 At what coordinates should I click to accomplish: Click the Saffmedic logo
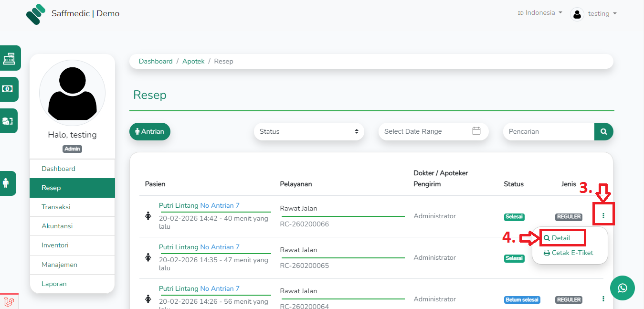tap(36, 14)
